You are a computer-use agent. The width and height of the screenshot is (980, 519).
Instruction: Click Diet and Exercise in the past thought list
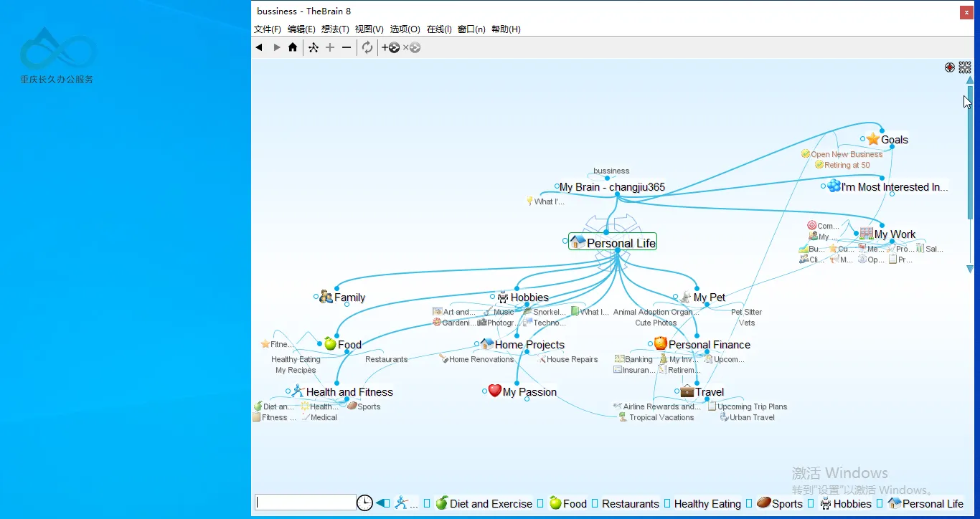coord(484,503)
